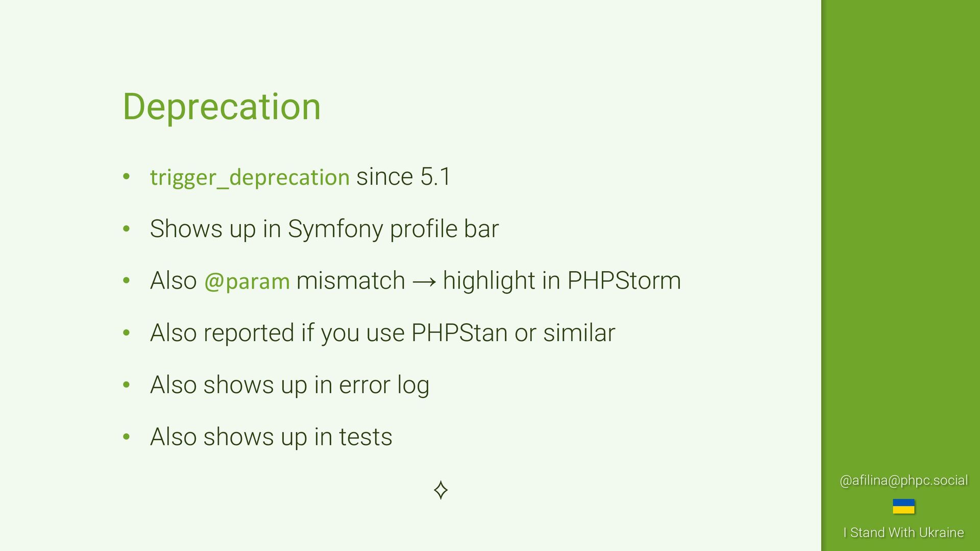Click the "Also shows up in tests" text
This screenshot has width=980, height=551.
point(271,437)
